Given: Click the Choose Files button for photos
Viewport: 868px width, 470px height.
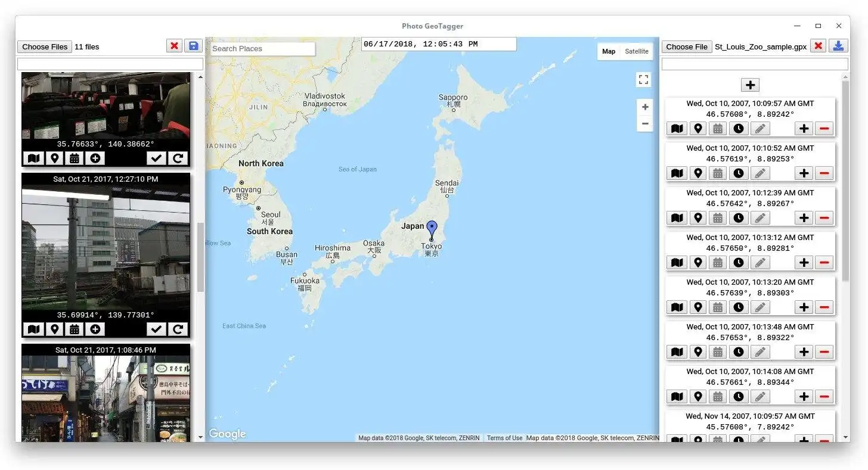Looking at the screenshot, I should pyautogui.click(x=45, y=46).
